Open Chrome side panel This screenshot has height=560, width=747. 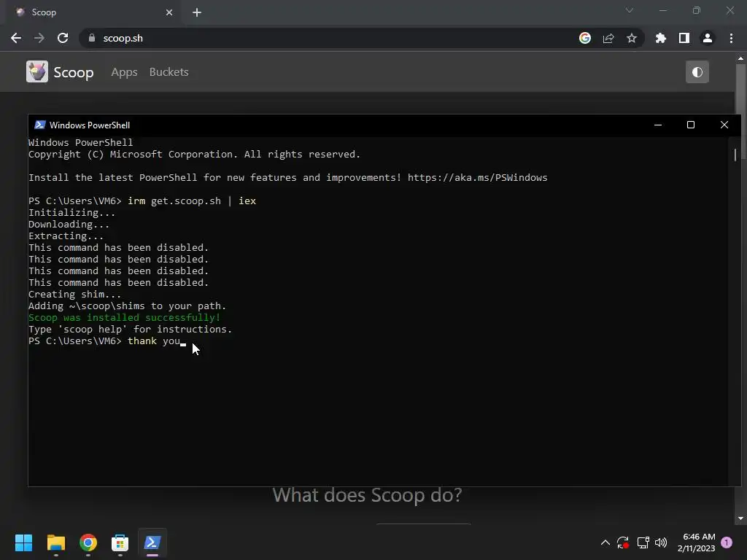[684, 38]
